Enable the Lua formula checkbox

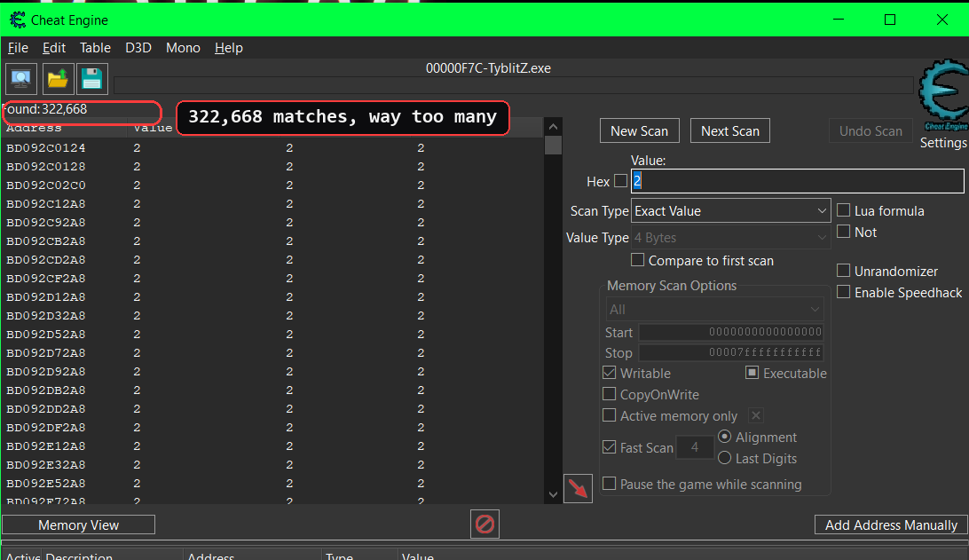click(x=843, y=210)
